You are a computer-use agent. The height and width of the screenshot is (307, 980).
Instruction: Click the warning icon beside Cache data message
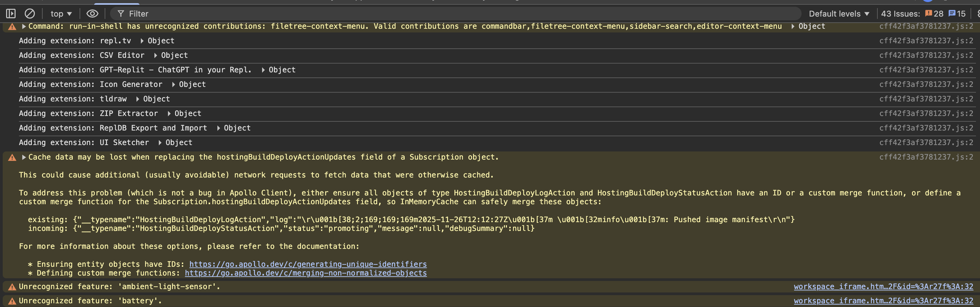tap(12, 157)
